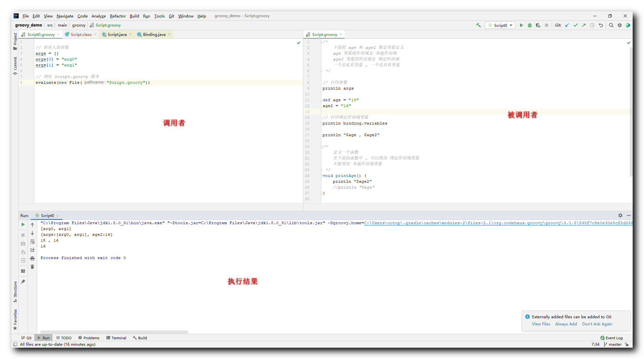Run the Script0 configuration
The image size is (644, 359).
point(521,25)
